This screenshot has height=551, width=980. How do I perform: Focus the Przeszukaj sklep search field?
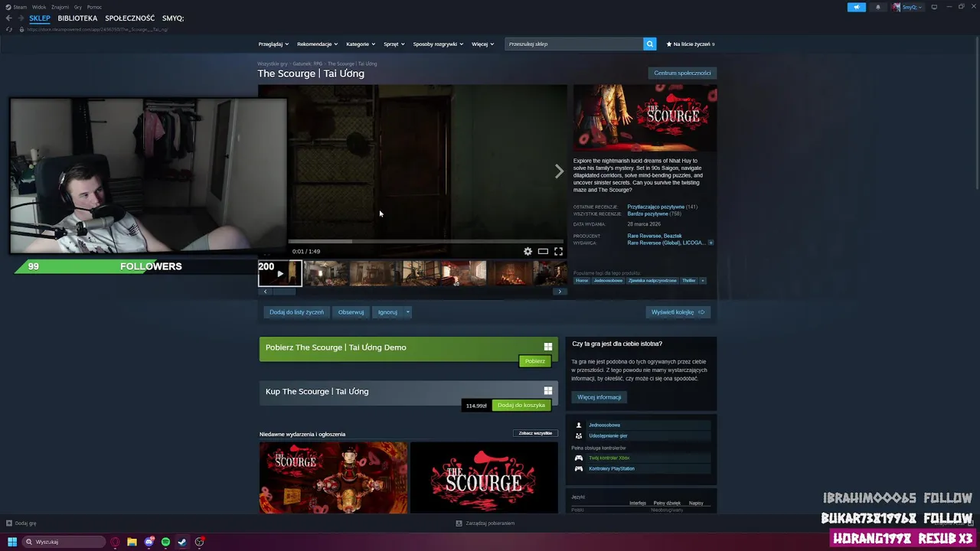[574, 44]
